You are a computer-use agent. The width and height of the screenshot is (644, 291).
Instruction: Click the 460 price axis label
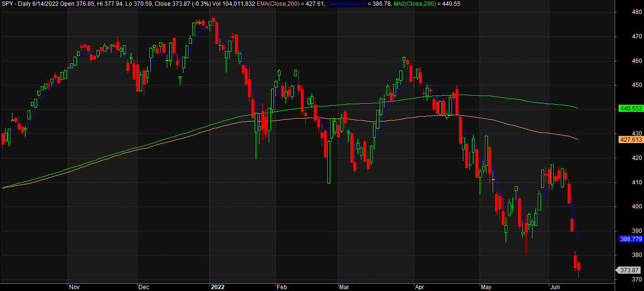tap(637, 61)
